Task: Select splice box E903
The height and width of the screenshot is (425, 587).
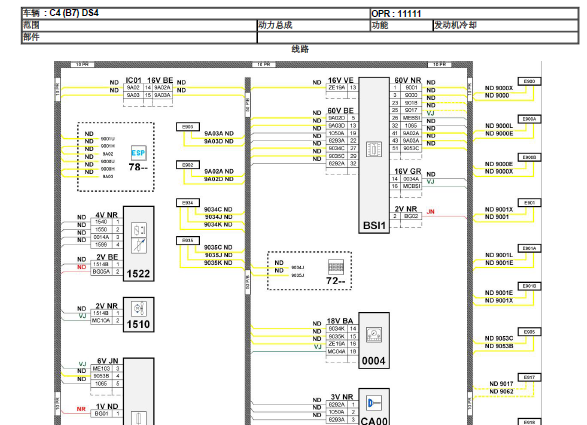Action: (x=188, y=127)
